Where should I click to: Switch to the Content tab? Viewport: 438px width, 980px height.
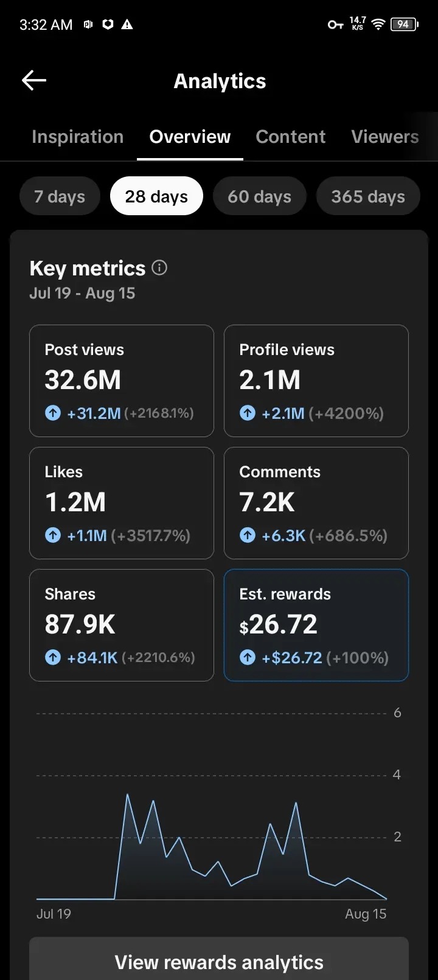(291, 137)
